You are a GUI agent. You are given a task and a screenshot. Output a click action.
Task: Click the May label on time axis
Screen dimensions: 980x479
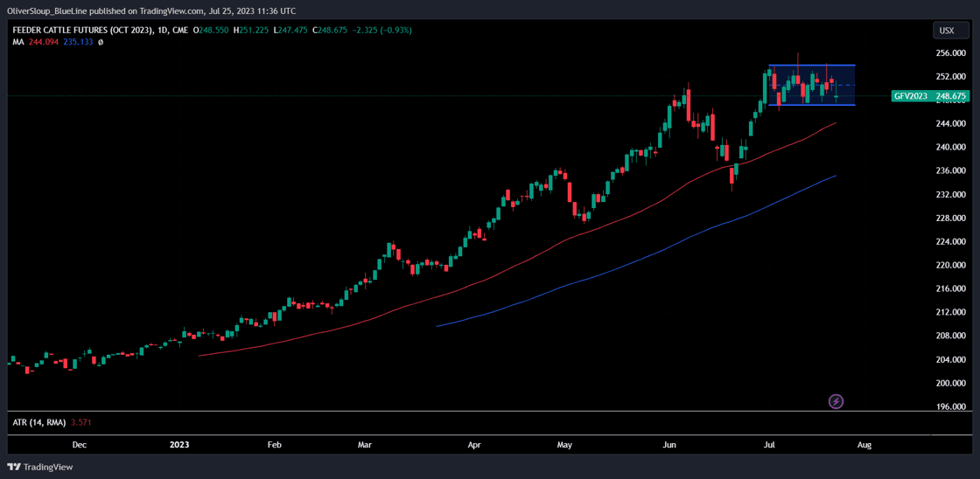coord(564,445)
